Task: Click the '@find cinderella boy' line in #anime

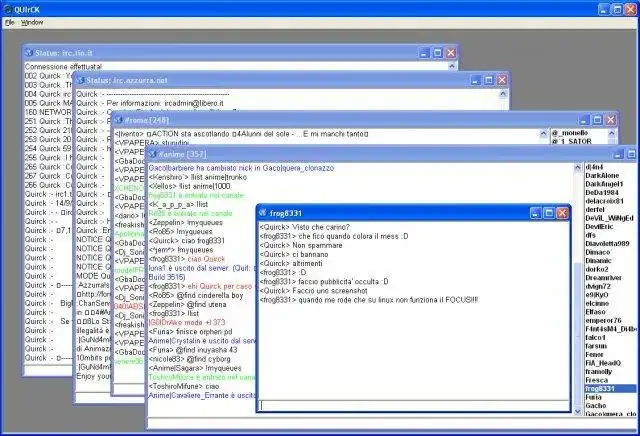Action: tap(196, 295)
